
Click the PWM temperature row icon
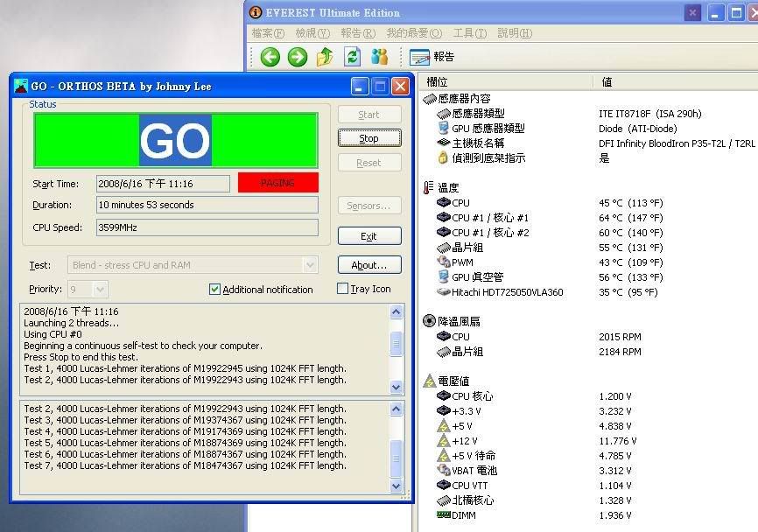coord(443,262)
